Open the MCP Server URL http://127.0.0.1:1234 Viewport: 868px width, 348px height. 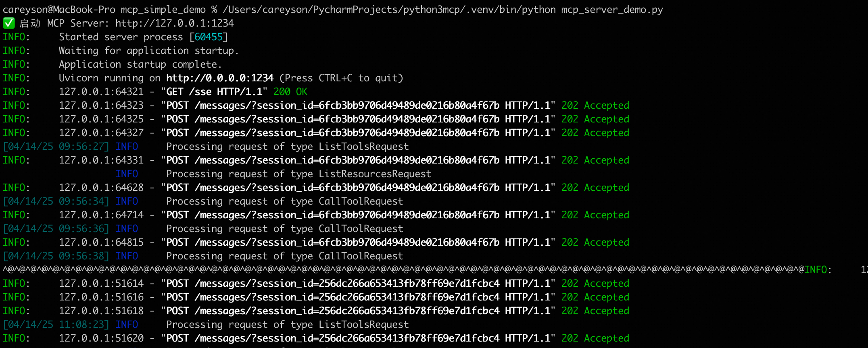pos(174,23)
